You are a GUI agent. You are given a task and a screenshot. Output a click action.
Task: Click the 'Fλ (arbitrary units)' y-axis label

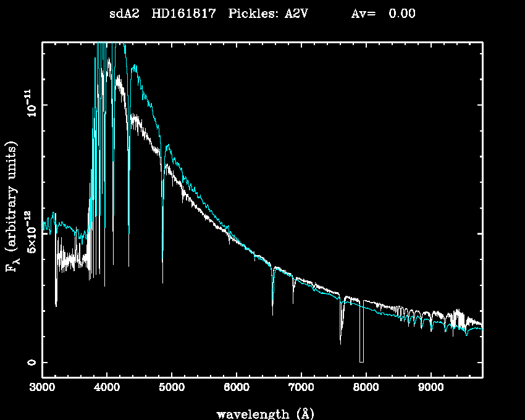point(12,207)
